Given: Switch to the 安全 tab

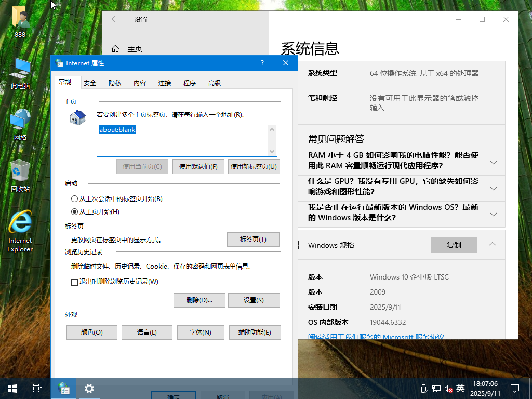Looking at the screenshot, I should [x=91, y=83].
